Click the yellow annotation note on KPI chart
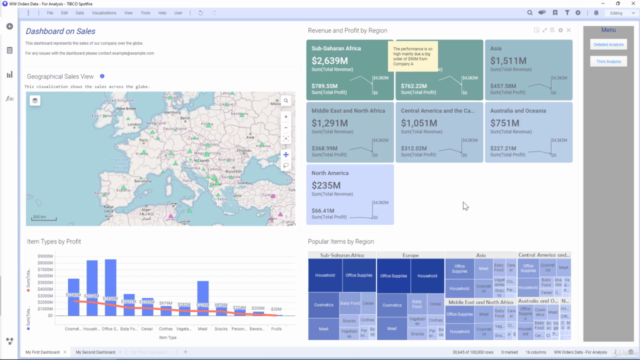The height and width of the screenshot is (360, 640). point(413,56)
